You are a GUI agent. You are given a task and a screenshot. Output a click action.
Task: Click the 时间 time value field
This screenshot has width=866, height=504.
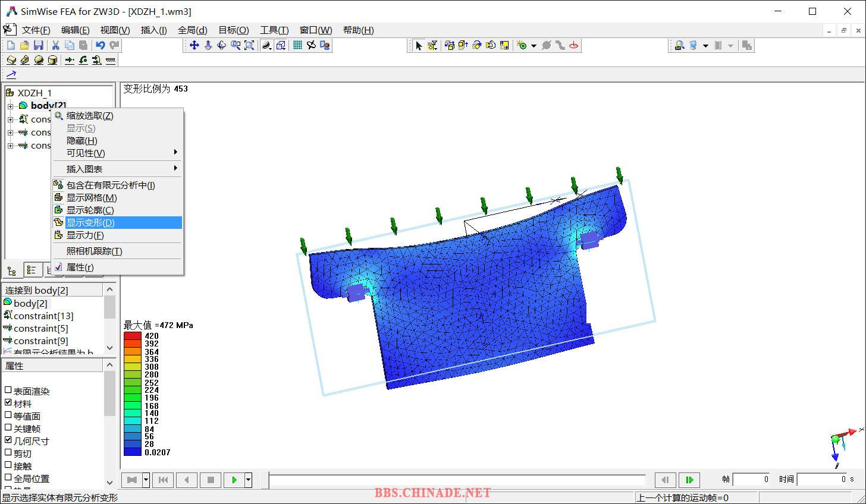[821, 479]
